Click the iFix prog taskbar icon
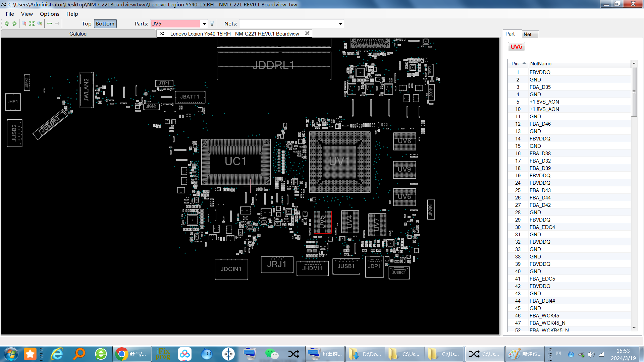 163,354
